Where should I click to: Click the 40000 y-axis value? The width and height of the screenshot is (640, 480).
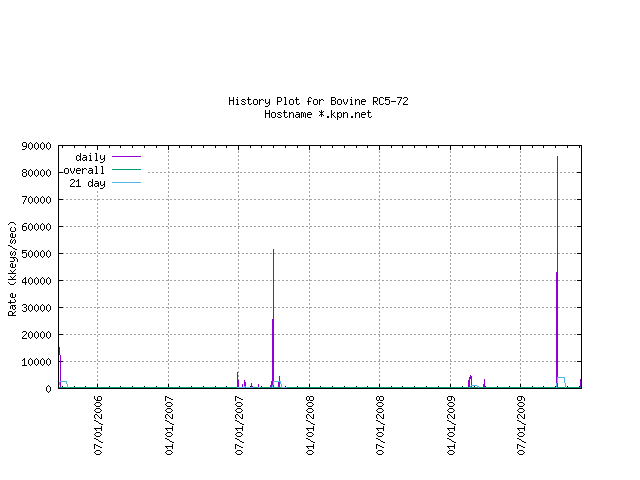36,281
